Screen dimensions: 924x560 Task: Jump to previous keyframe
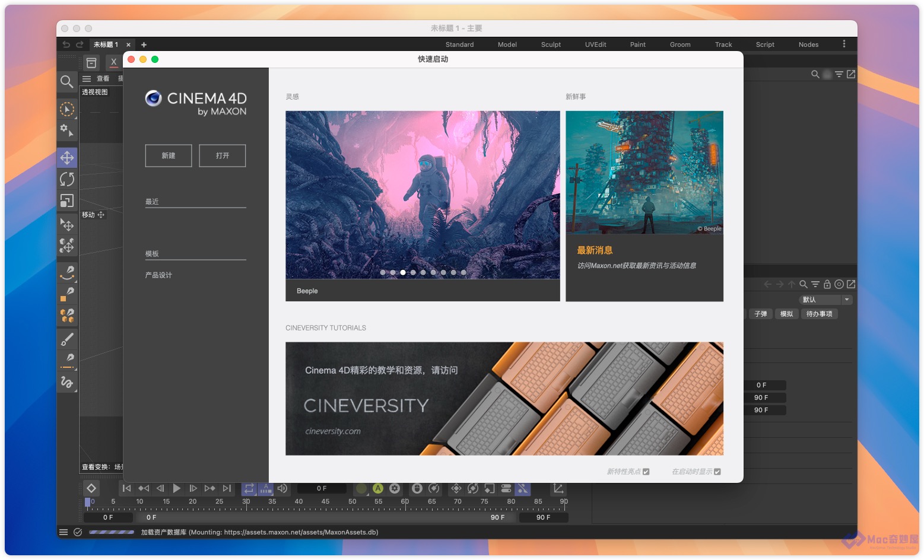tap(144, 488)
